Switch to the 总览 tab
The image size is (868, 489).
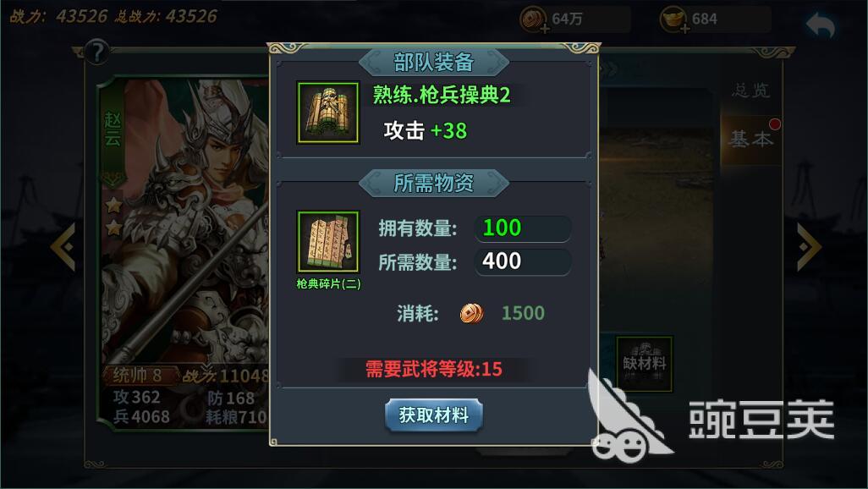750,91
